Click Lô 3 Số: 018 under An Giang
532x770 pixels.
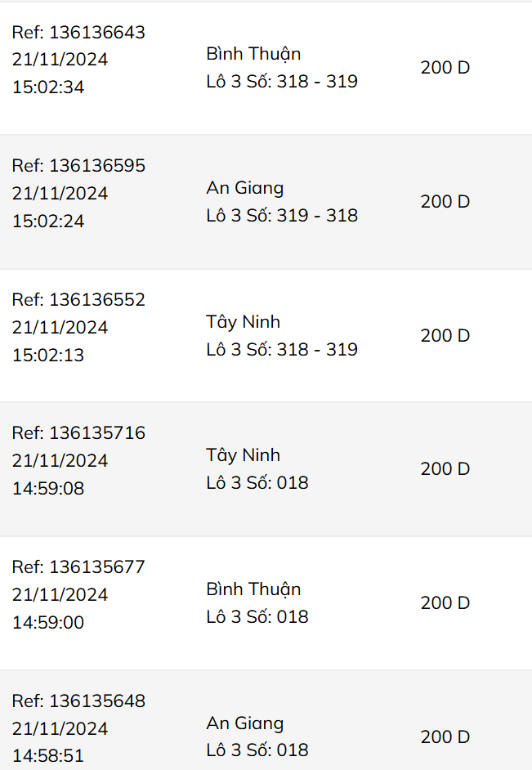pos(257,750)
